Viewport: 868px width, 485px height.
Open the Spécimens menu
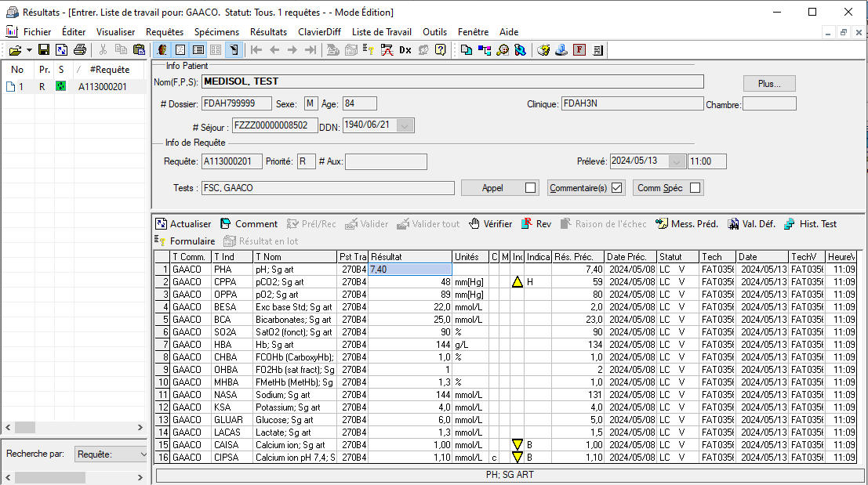coord(216,32)
